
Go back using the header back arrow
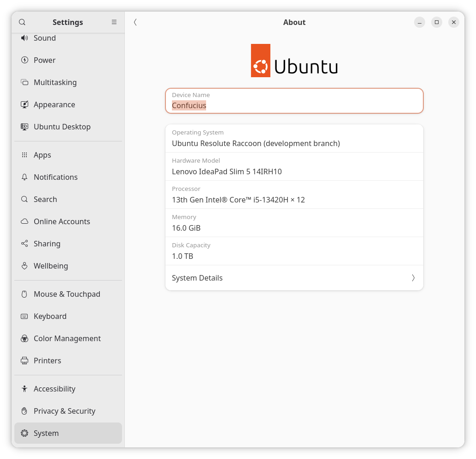pyautogui.click(x=135, y=22)
